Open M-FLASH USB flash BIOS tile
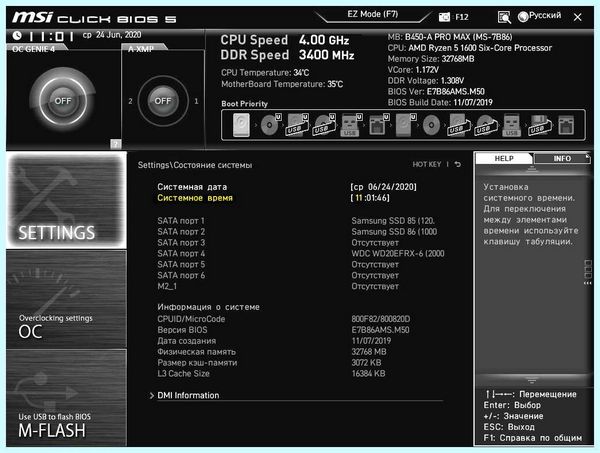The image size is (600, 453). point(66,398)
